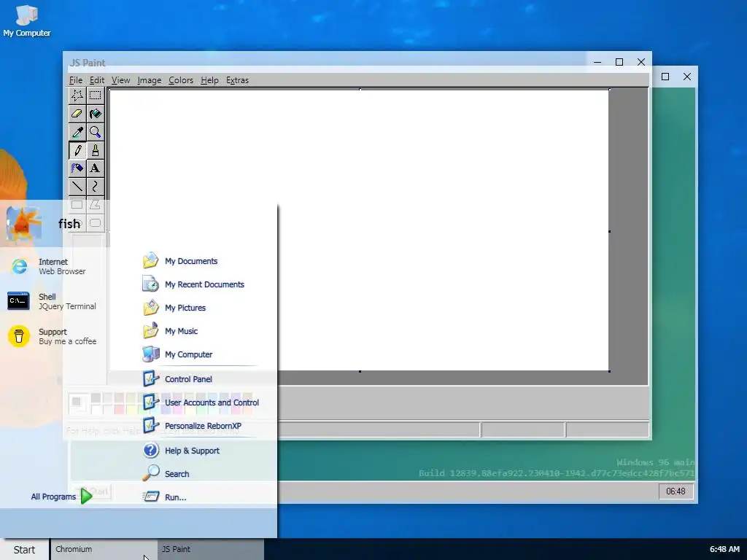747x560 pixels.
Task: Pick the Eraser tool in JS Paint
Action: pos(77,114)
